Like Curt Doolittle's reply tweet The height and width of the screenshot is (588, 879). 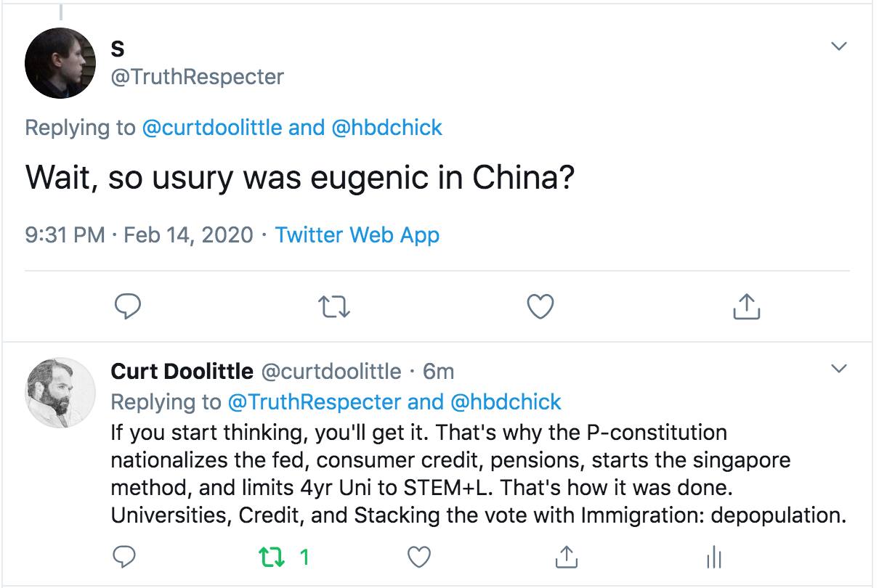(x=419, y=557)
